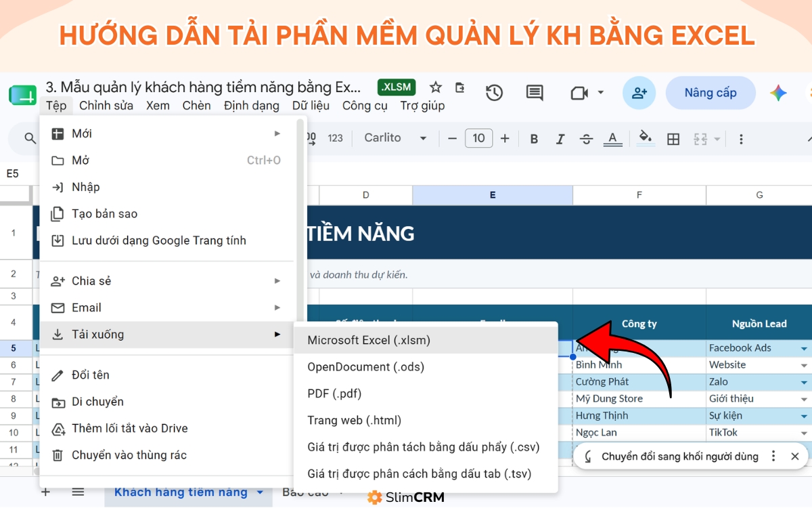This screenshot has height=508, width=812.
Task: Open the Công cụ menu
Action: (365, 106)
